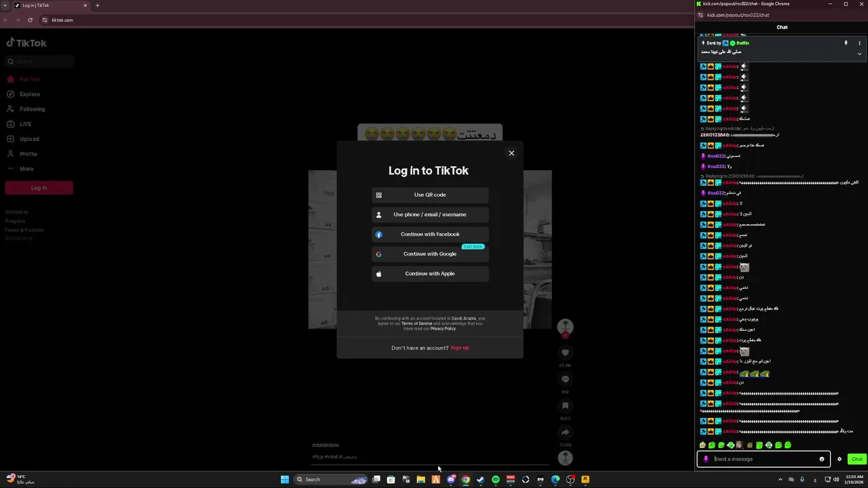Open the noxoxouu creator username
This screenshot has width=868, height=488.
tap(325, 445)
